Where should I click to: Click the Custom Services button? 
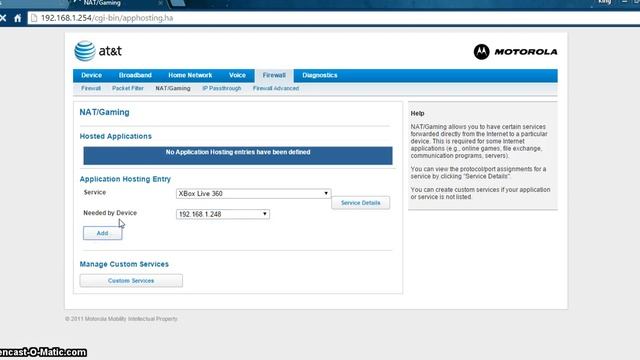(x=131, y=281)
